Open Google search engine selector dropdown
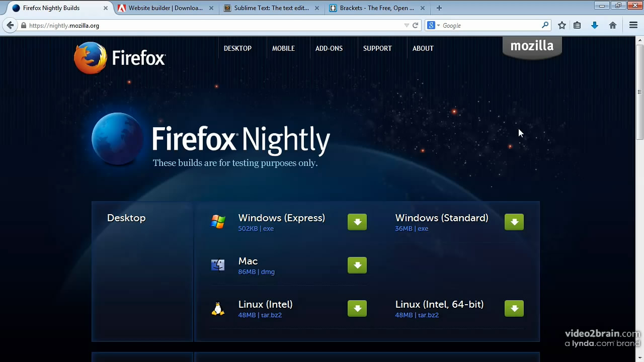The width and height of the screenshot is (644, 362). pos(433,25)
